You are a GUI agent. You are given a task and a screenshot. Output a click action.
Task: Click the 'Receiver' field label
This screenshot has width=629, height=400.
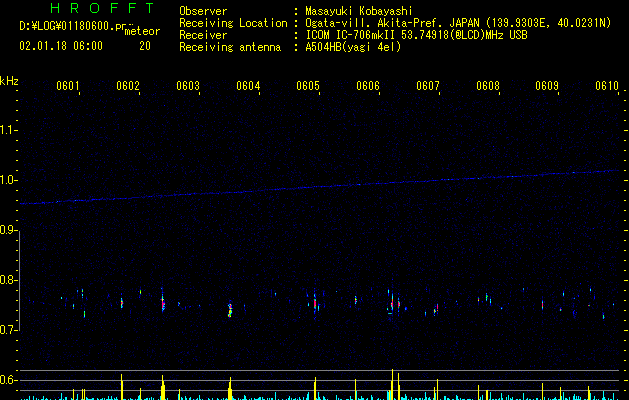tap(203, 35)
